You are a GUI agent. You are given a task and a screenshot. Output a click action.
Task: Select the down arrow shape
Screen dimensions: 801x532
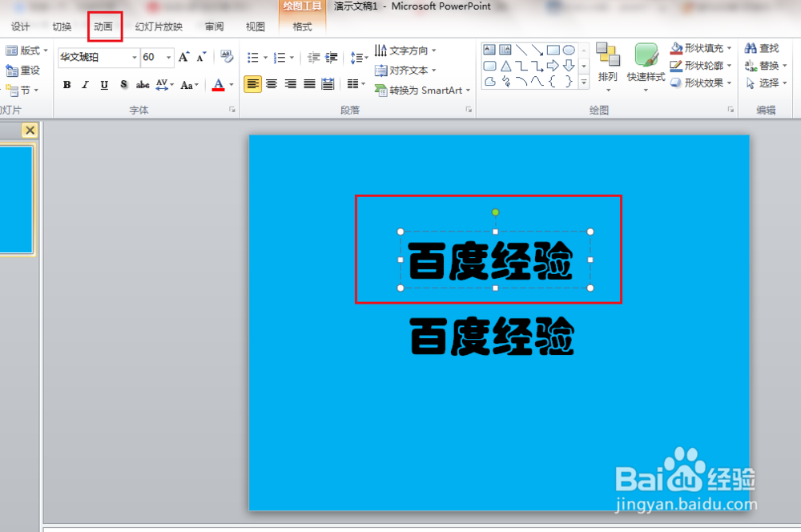click(569, 66)
